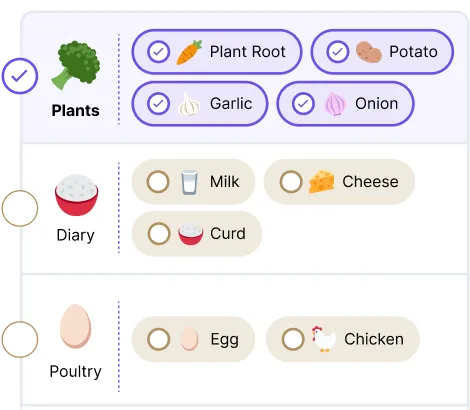Click the potato icon
470x410 pixels.
pos(369,52)
